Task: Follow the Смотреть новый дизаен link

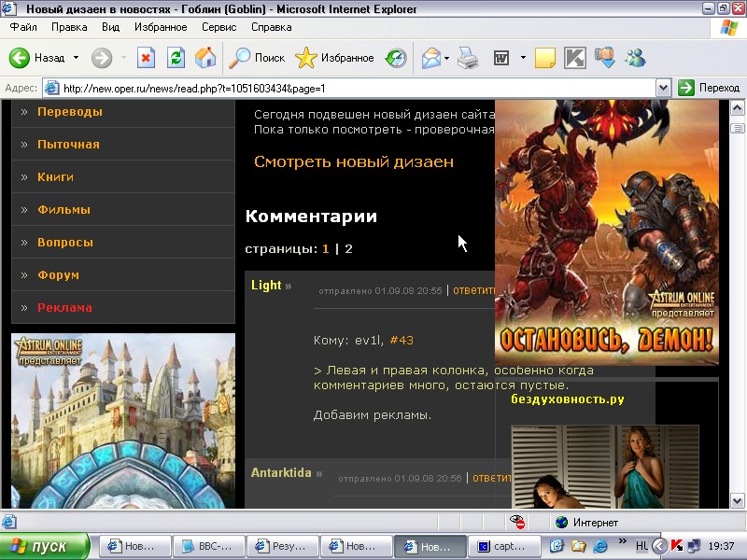Action: tap(354, 161)
